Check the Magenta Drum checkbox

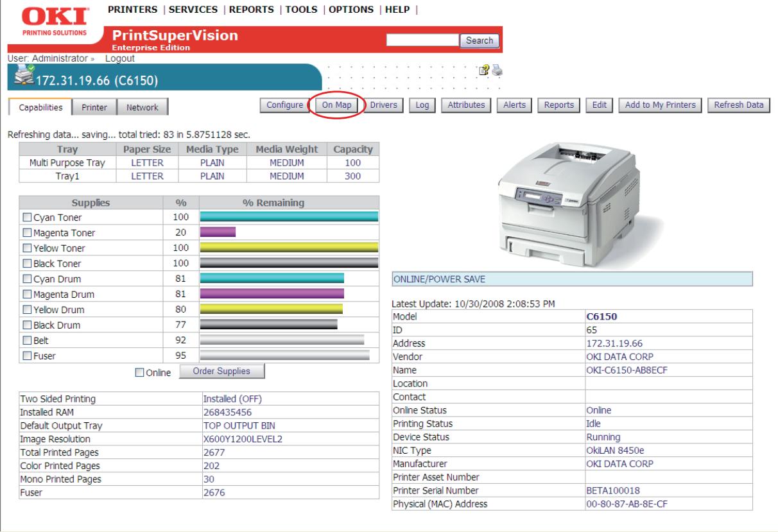tap(27, 295)
